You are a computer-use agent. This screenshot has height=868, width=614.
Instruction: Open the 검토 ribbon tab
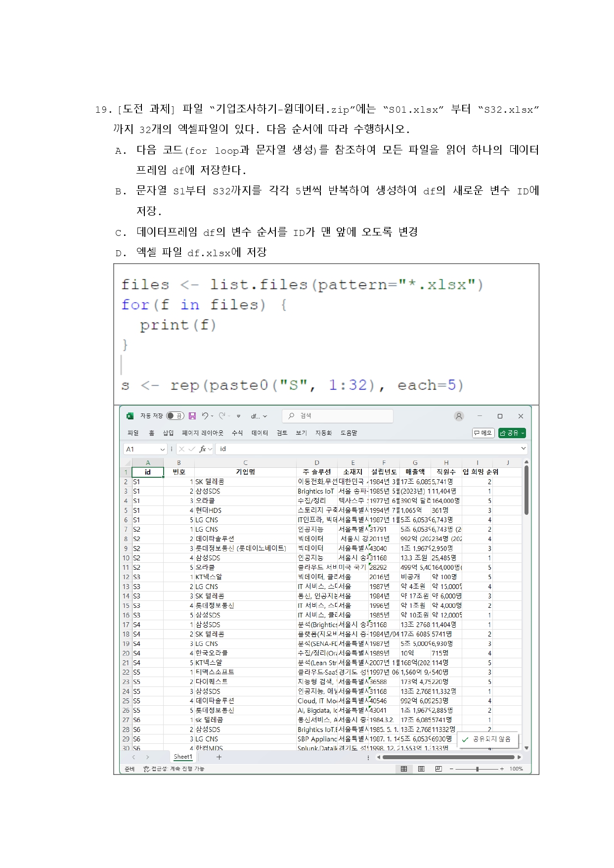click(x=282, y=433)
